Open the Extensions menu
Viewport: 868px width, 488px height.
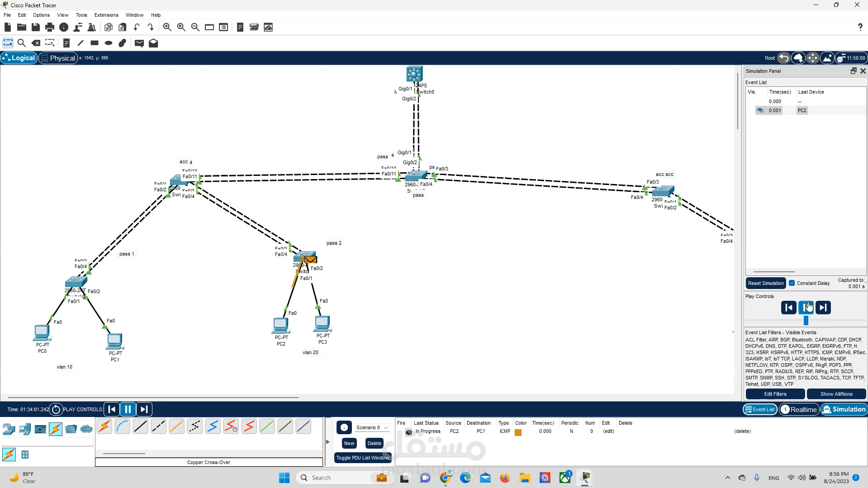click(x=106, y=15)
